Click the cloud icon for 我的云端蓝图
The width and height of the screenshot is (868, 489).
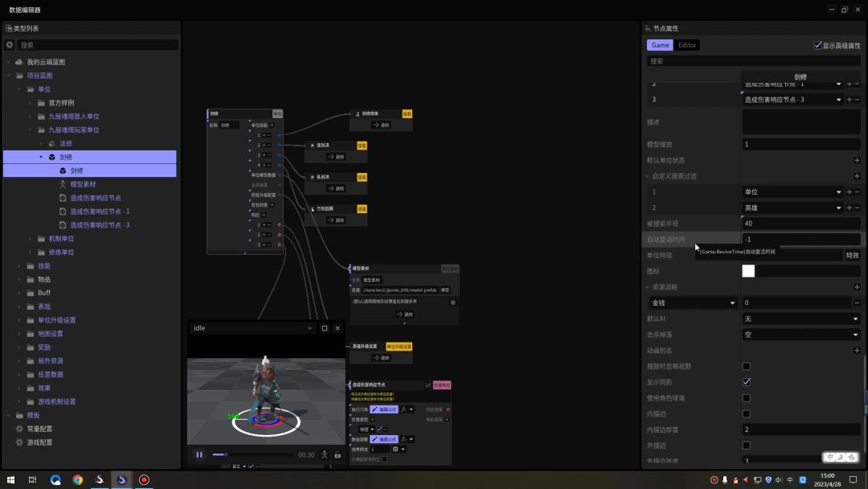coord(19,62)
